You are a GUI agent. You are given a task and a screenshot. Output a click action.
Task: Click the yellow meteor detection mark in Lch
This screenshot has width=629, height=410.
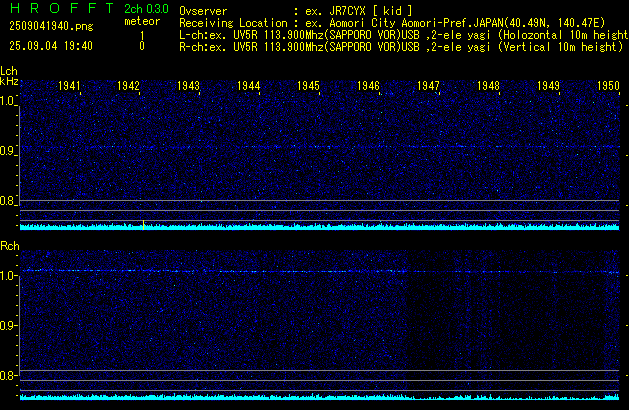pyautogui.click(x=143, y=225)
